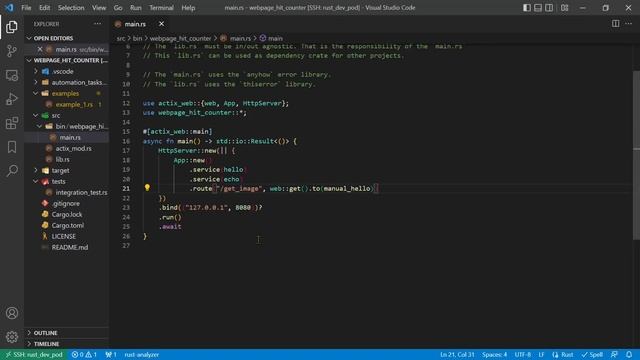640x360 pixels.
Task: Open the Source Control view
Action: click(12, 51)
